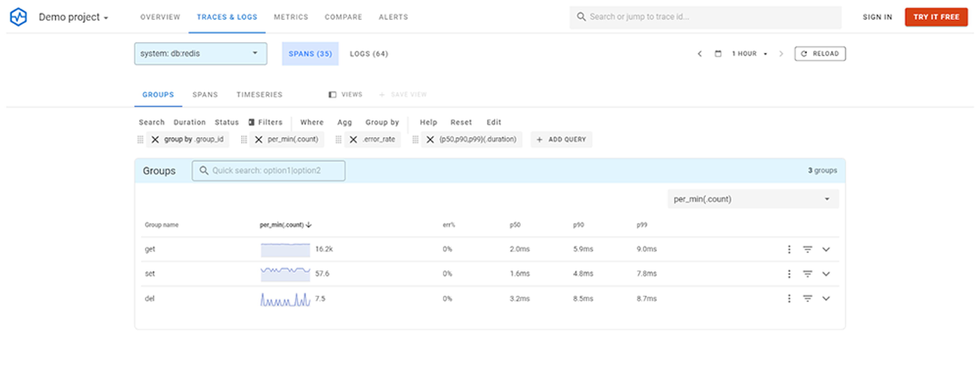The image size is (980, 377).
Task: Open Views panel icon
Action: click(332, 94)
